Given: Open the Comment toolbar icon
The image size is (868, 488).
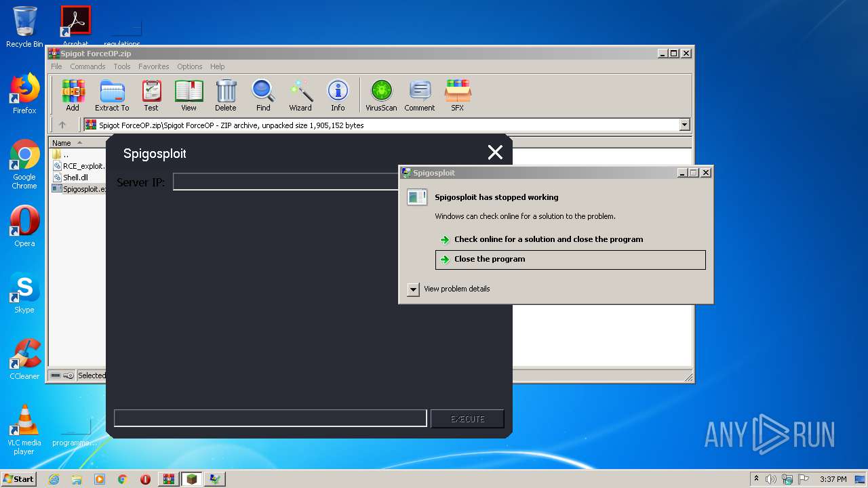Looking at the screenshot, I should tap(420, 95).
